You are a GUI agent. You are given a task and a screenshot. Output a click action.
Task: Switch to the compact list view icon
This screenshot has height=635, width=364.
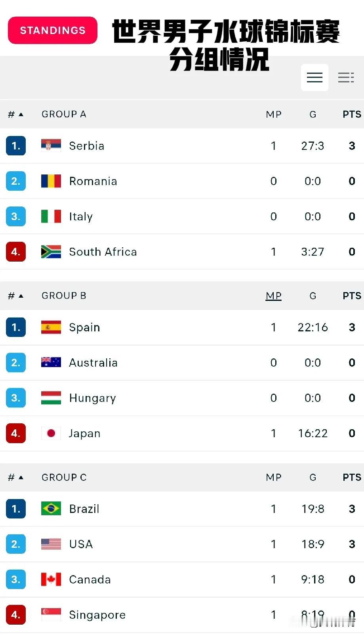tap(314, 77)
